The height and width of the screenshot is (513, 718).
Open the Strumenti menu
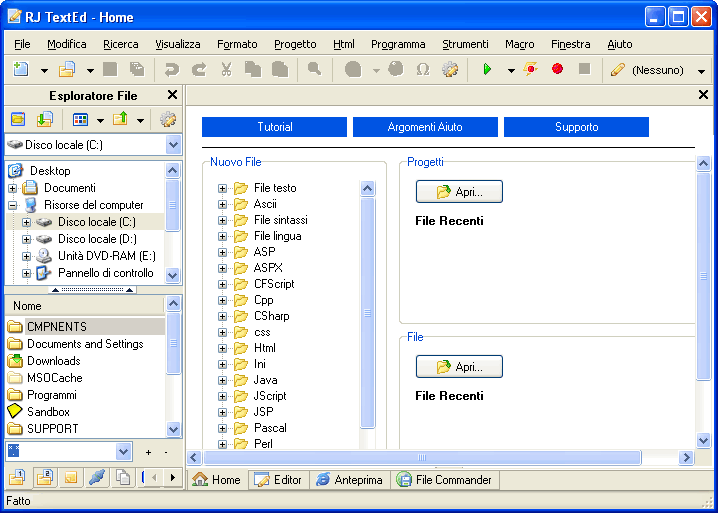point(465,44)
